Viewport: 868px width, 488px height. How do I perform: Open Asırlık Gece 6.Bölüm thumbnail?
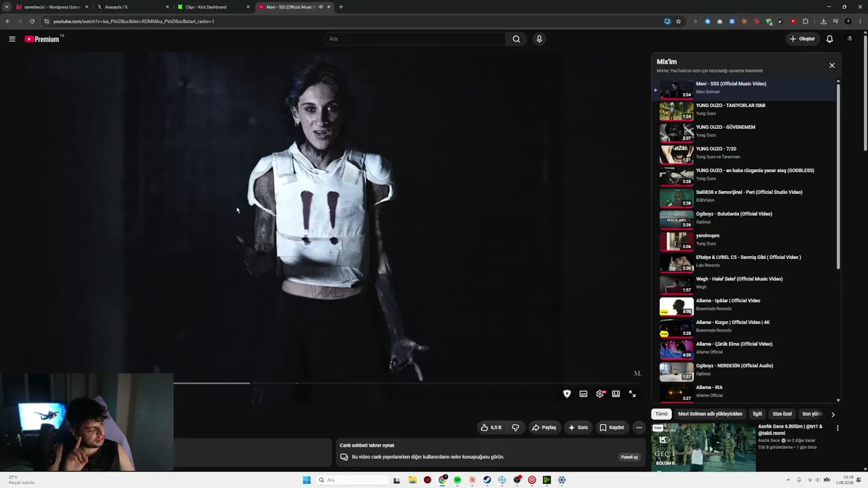(703, 447)
